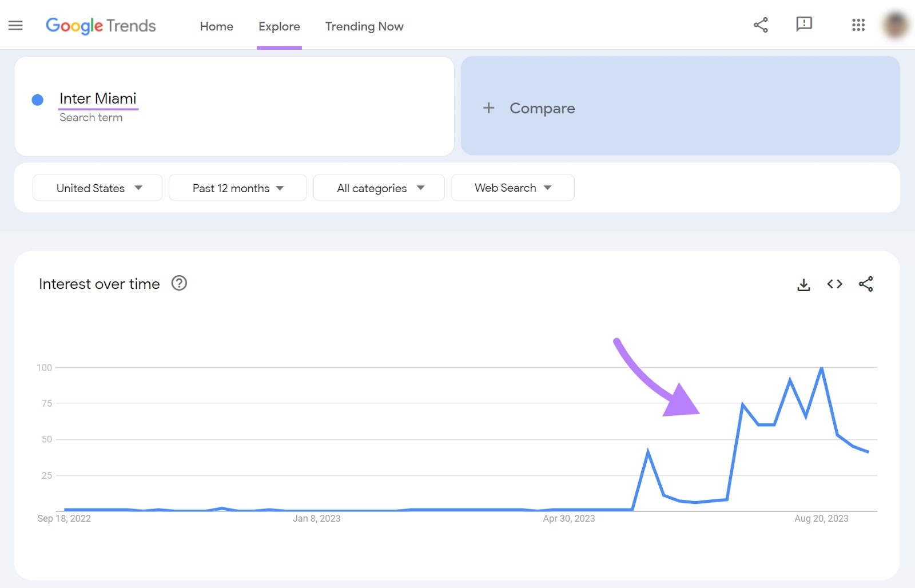Click the blue Inter Miami color dot
Screen dimensions: 915x588
pos(38,100)
